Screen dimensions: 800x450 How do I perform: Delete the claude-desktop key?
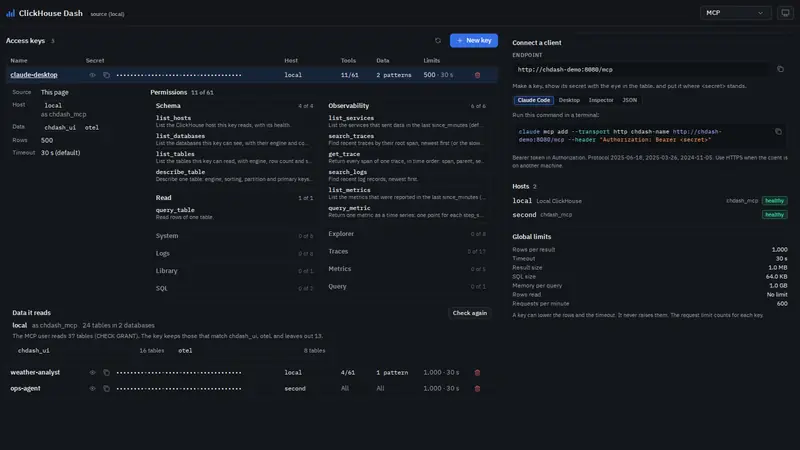point(478,75)
